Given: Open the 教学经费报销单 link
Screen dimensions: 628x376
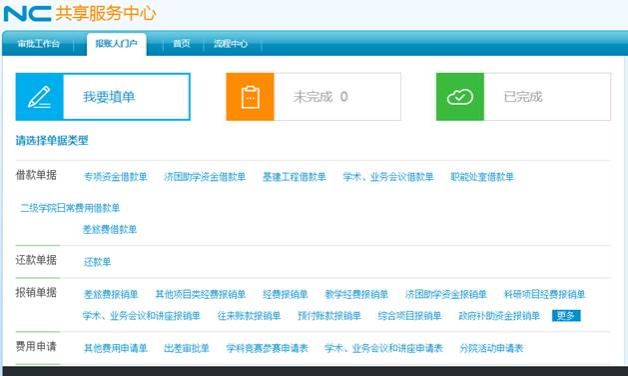Looking at the screenshot, I should (356, 294).
